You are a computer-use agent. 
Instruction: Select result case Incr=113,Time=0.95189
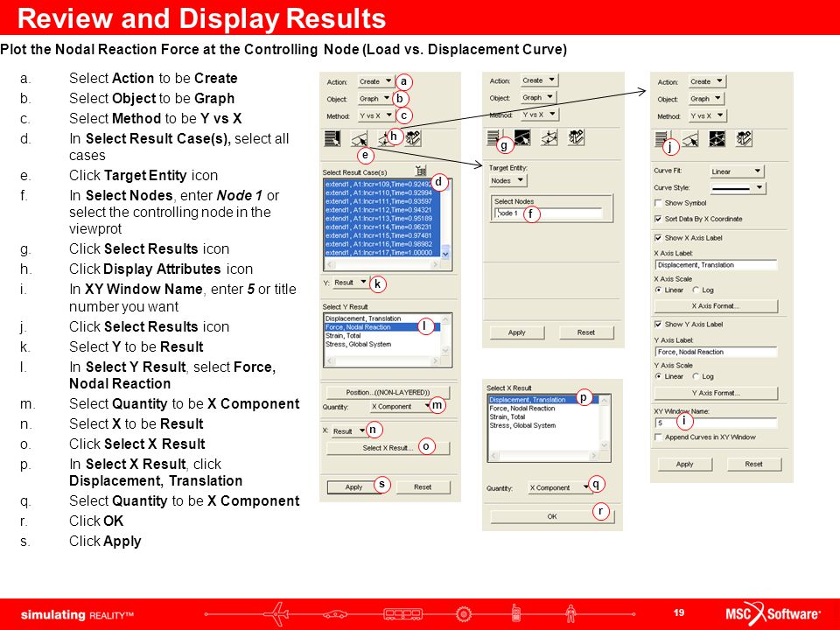click(x=382, y=219)
